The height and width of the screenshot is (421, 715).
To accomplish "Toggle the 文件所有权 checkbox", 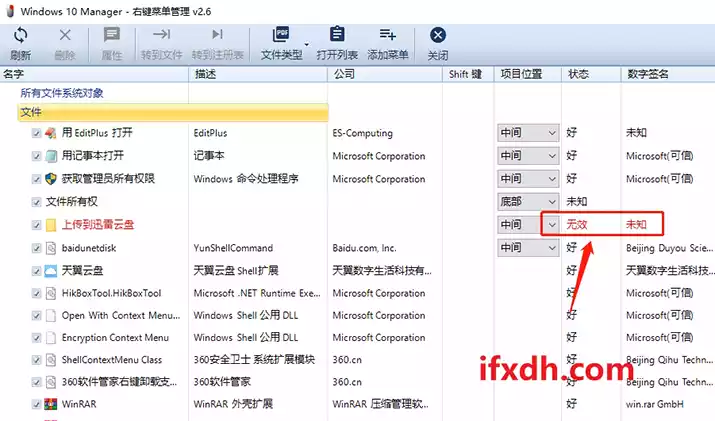I will click(x=36, y=202).
